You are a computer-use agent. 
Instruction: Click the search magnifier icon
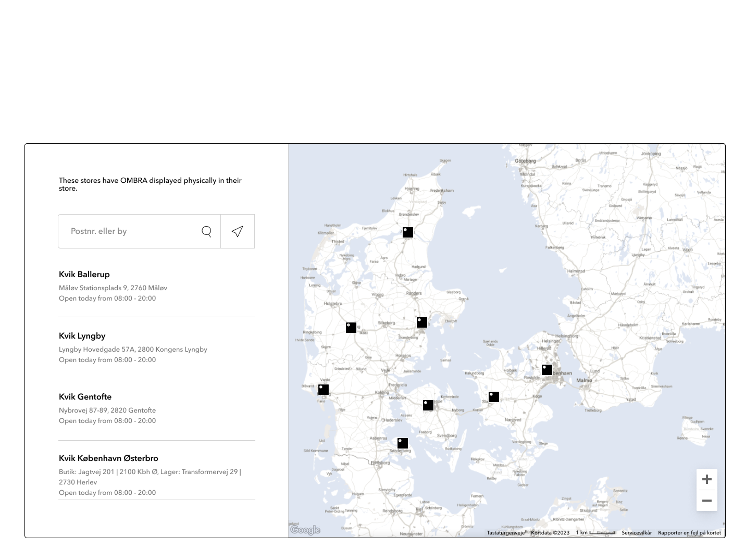pyautogui.click(x=206, y=231)
